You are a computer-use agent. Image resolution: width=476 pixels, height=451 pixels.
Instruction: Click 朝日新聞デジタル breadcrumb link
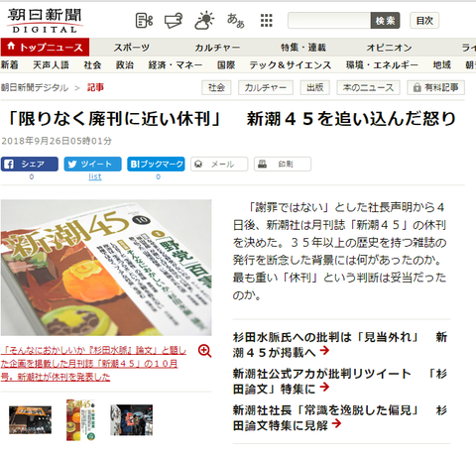coord(35,87)
